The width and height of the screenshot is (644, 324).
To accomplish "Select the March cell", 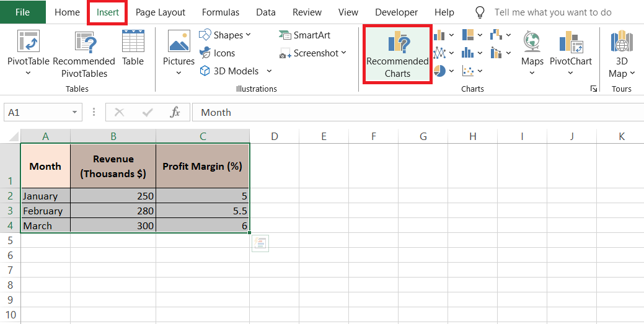I will point(46,225).
